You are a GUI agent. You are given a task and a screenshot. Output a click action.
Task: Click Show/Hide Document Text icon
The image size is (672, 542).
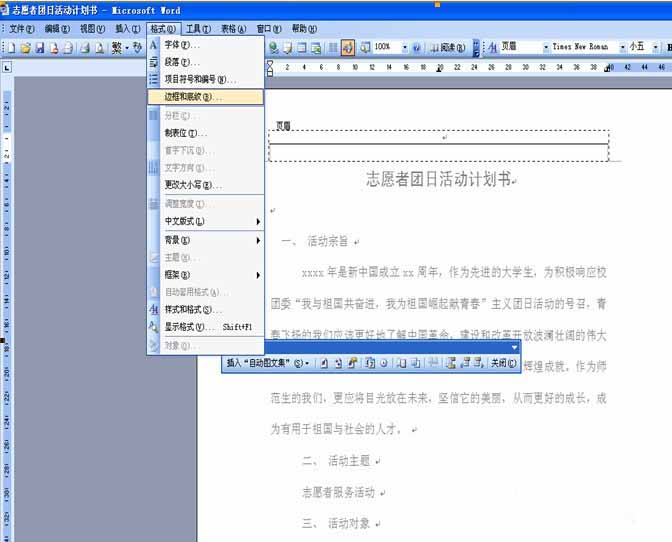pos(416,363)
